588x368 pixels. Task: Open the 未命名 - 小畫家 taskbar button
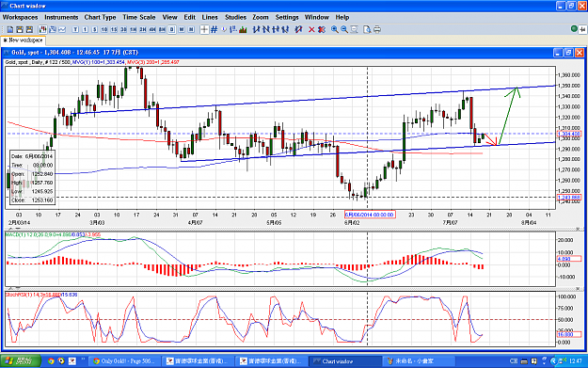coord(418,360)
